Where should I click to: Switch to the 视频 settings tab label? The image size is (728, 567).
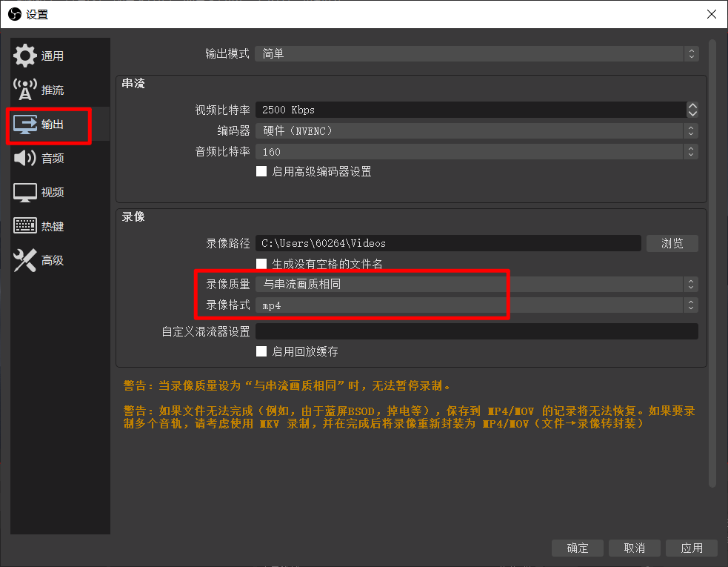53,193
